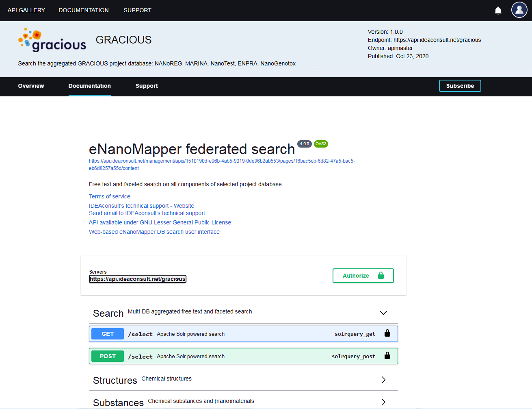The width and height of the screenshot is (532, 409).
Task: Switch to the Overview tab
Action: tap(31, 86)
